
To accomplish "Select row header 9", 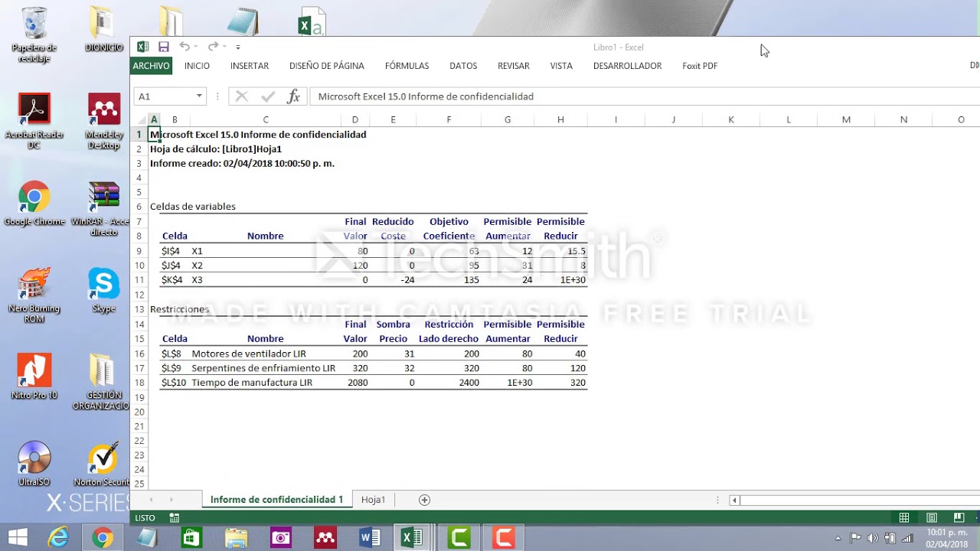I will [x=139, y=251].
